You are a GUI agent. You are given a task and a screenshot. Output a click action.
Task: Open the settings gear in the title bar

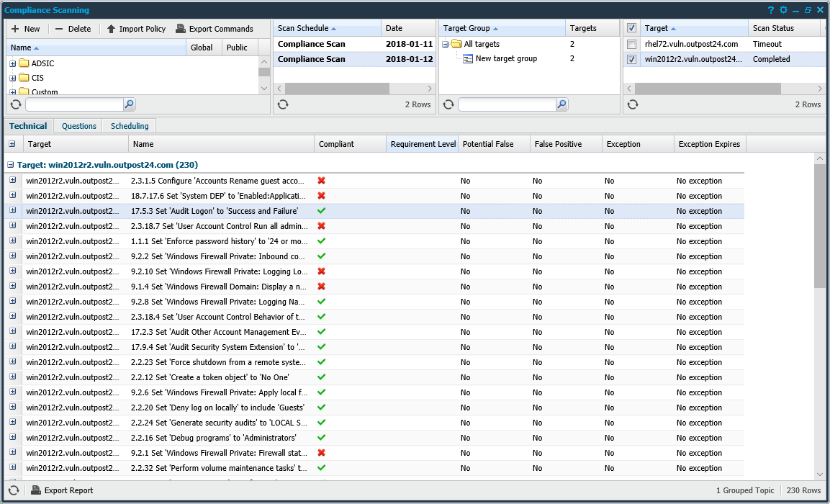783,9
